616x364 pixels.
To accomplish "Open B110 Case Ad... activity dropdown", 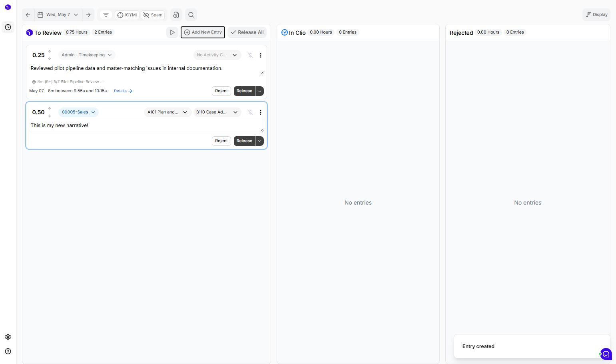I will tap(217, 112).
